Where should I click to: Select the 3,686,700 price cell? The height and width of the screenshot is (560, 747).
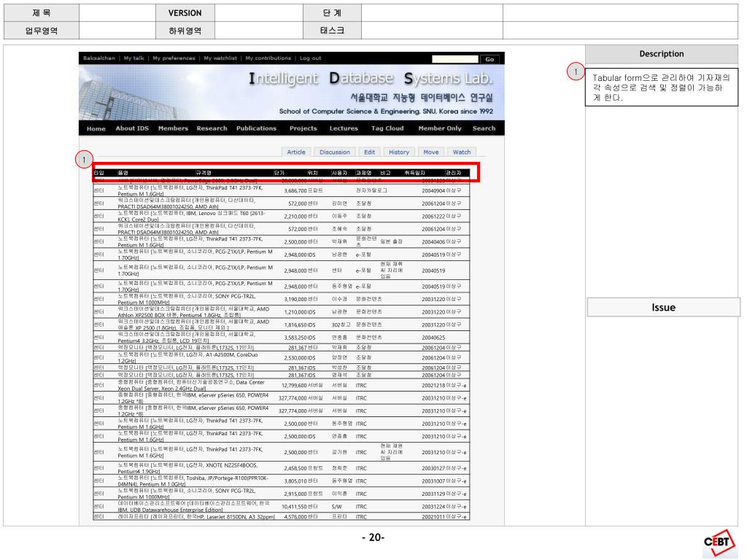[x=295, y=190]
